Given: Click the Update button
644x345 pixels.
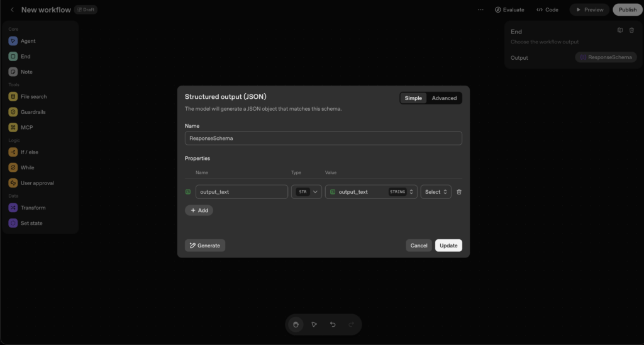Looking at the screenshot, I should tap(448, 246).
